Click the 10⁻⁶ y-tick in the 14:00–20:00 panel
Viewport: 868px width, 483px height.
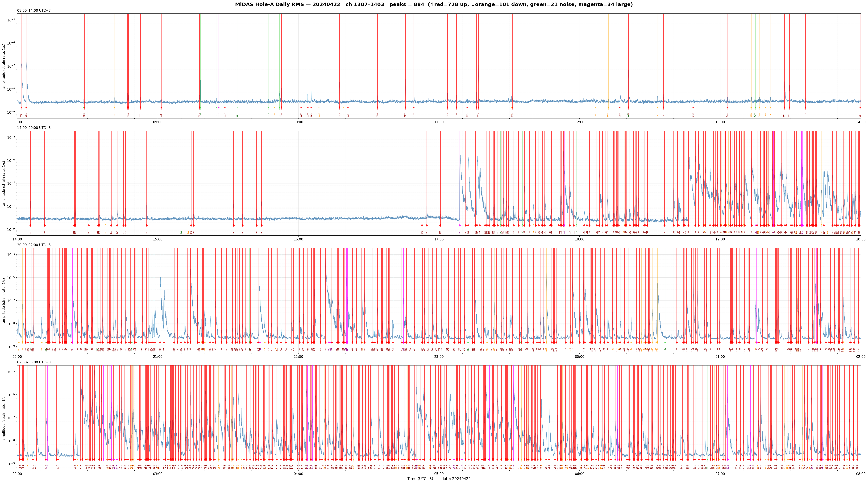11,160
